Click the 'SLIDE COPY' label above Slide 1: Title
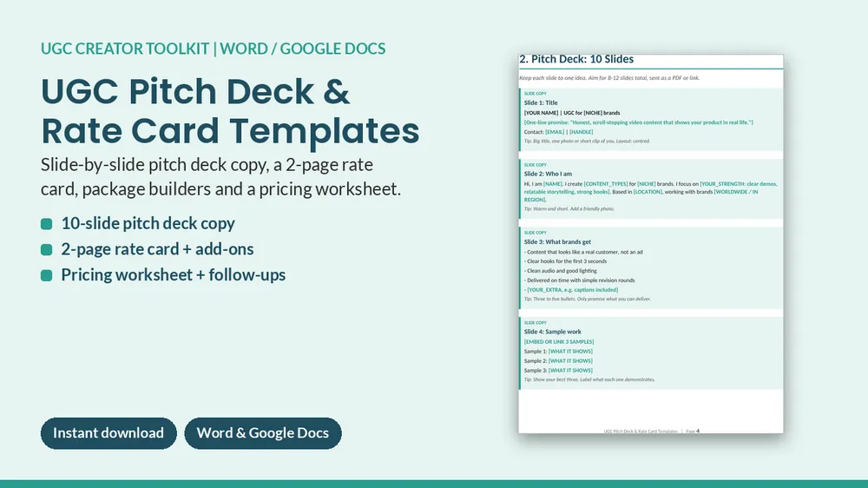The width and height of the screenshot is (868, 488). [536, 94]
